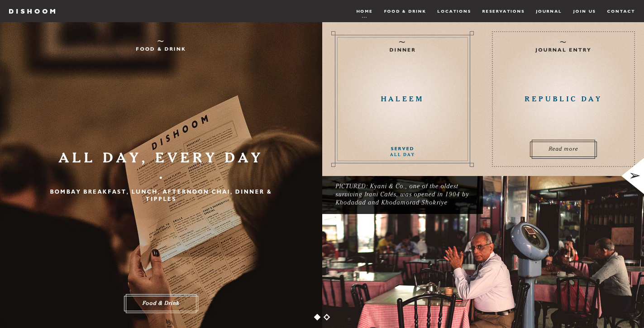The width and height of the screenshot is (644, 328).
Task: Click the Read more button
Action: coord(563,149)
